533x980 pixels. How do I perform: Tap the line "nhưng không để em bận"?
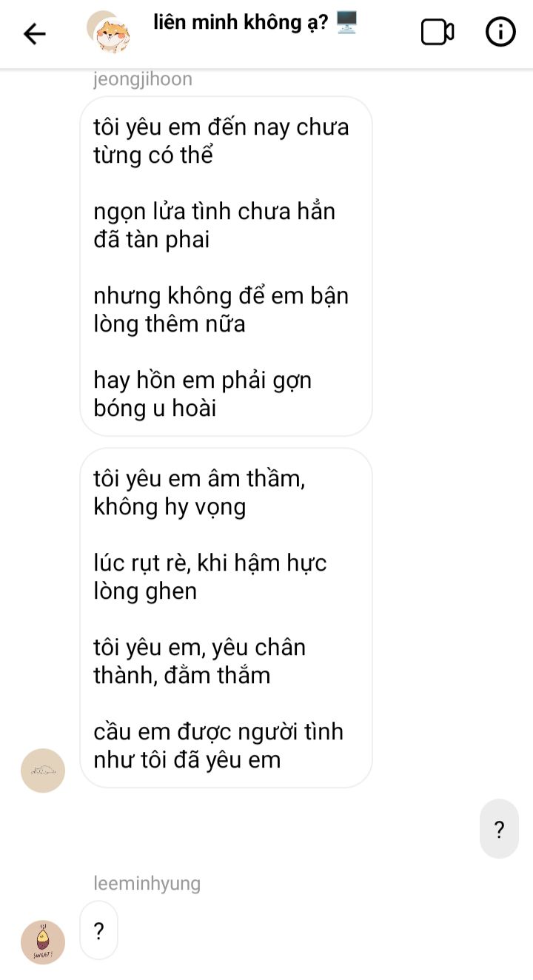221,296
